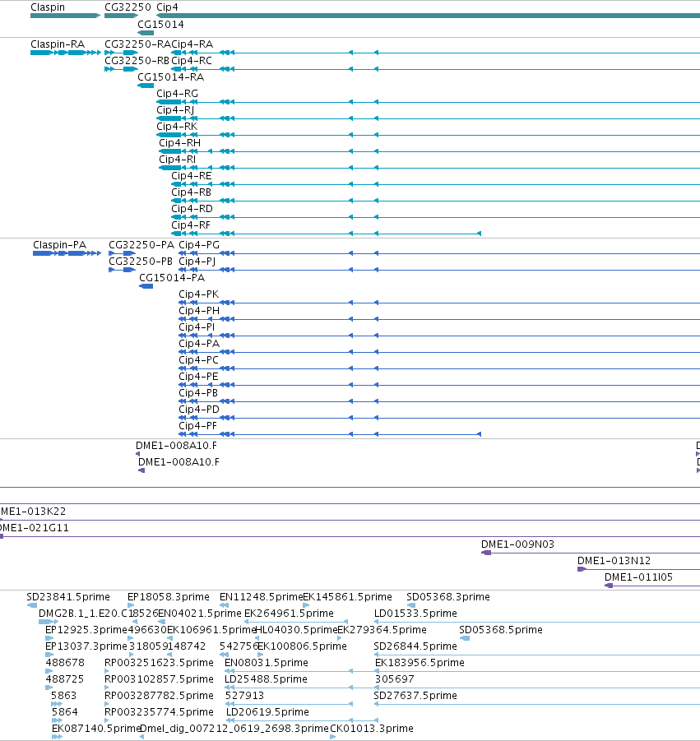Click the DME1-009N03 clone label
This screenshot has width=700, height=741.
pyautogui.click(x=517, y=544)
